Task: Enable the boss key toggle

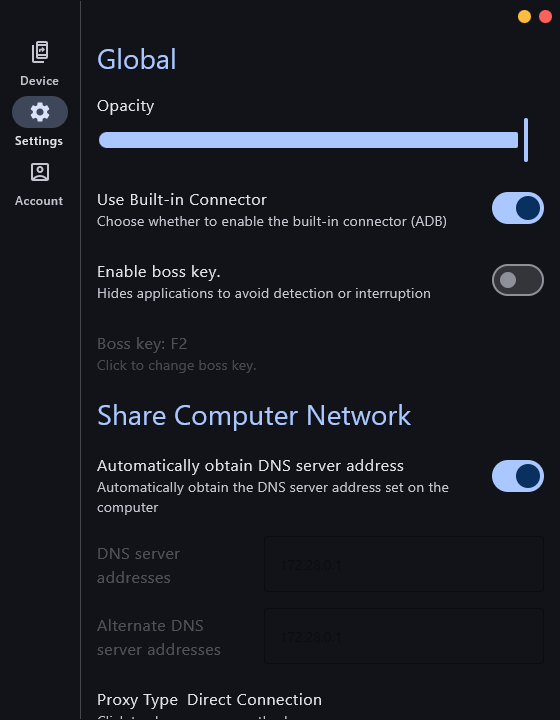Action: 518,280
